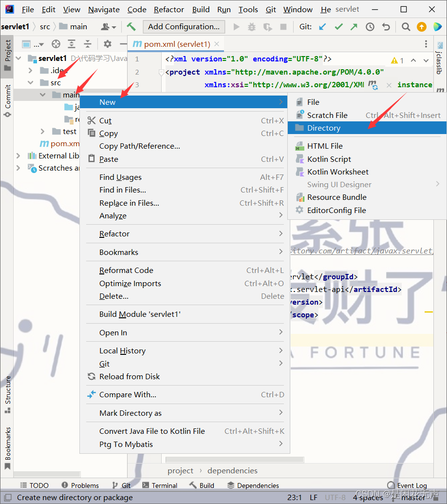Screen dimensions: 447x504
Task: Open Git history via the clock icon
Action: point(370,27)
